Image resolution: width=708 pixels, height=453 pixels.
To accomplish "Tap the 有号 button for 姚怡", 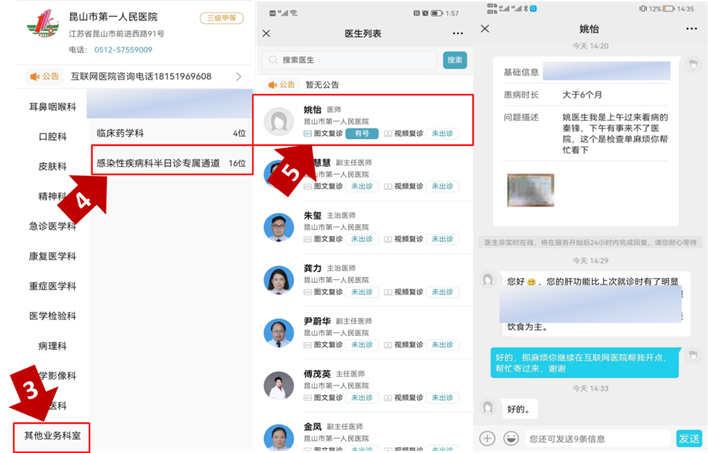I will [x=362, y=134].
